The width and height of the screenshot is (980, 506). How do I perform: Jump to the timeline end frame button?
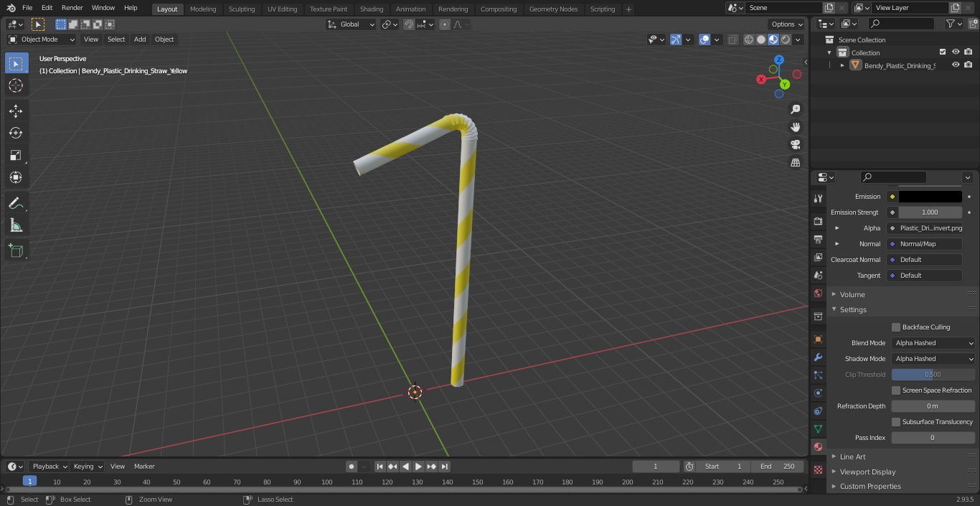click(x=445, y=467)
